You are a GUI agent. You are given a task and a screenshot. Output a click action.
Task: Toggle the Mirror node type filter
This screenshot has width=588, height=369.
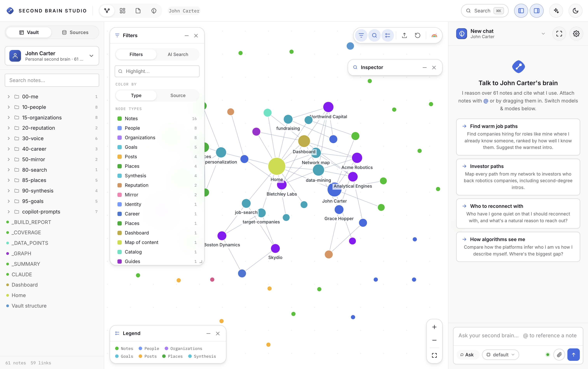point(157,195)
